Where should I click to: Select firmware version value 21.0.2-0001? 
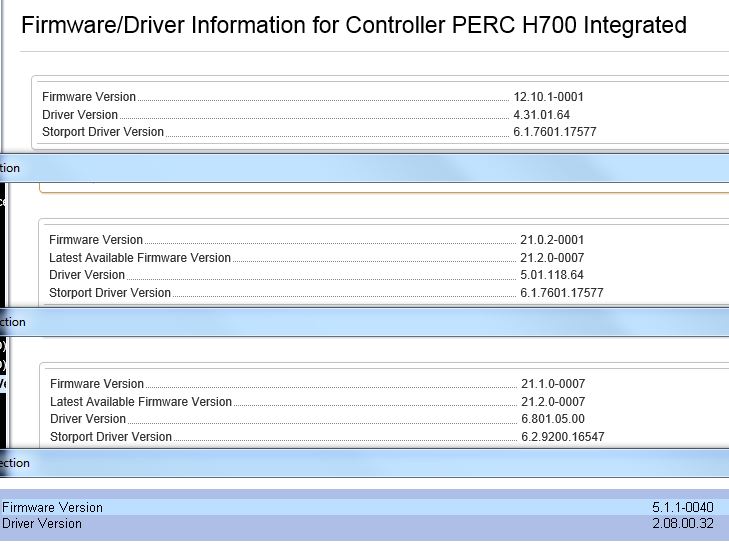click(x=552, y=240)
